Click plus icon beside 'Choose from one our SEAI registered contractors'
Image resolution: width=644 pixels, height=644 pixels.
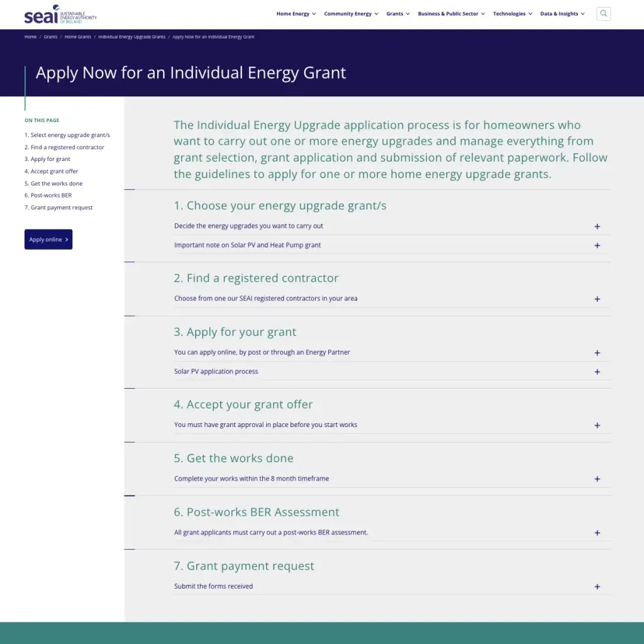coord(597,299)
